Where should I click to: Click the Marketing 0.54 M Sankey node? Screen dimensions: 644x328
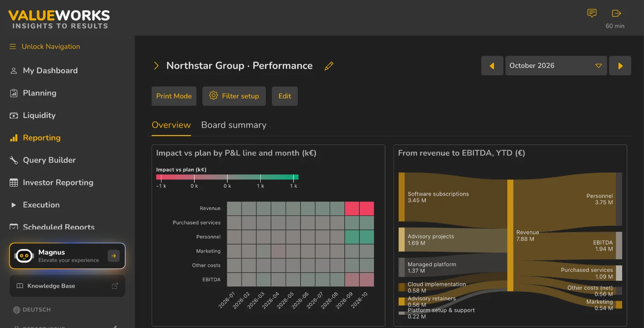click(x=619, y=305)
